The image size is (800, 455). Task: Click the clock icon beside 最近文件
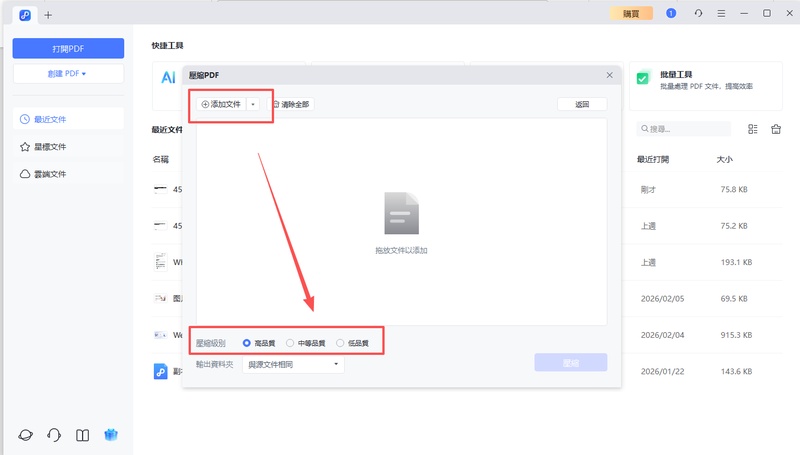(24, 119)
